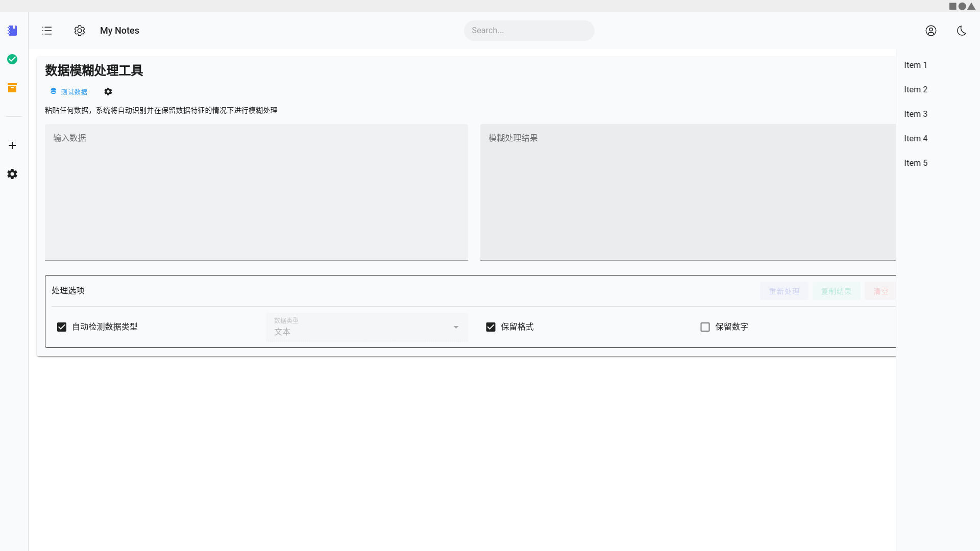980x551 pixels.
Task: Click the My Notes title
Action: pos(119,31)
